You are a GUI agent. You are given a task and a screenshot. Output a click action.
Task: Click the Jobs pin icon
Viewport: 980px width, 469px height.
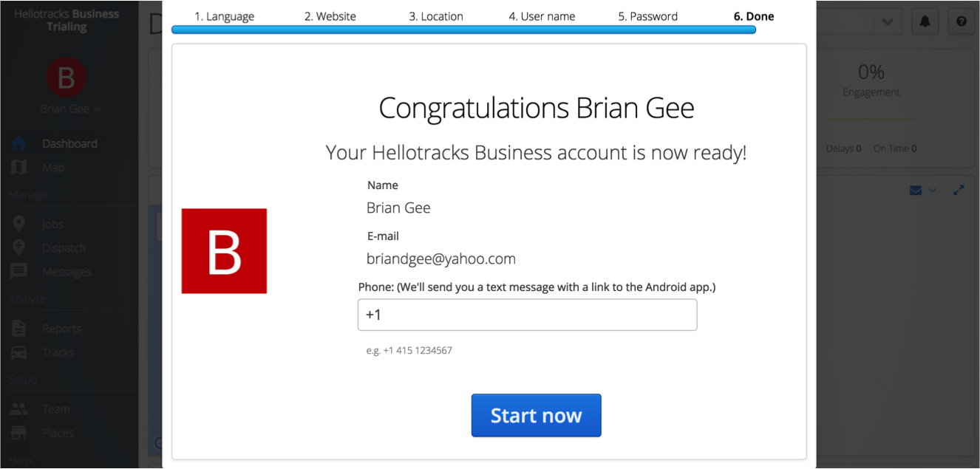tap(19, 225)
